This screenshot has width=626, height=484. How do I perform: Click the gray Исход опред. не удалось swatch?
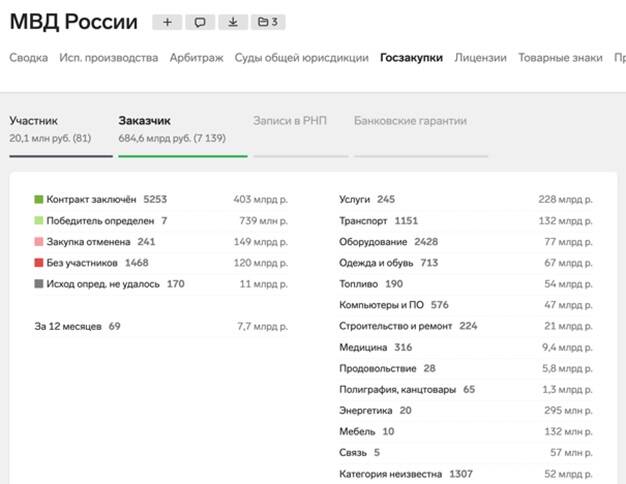click(x=39, y=284)
